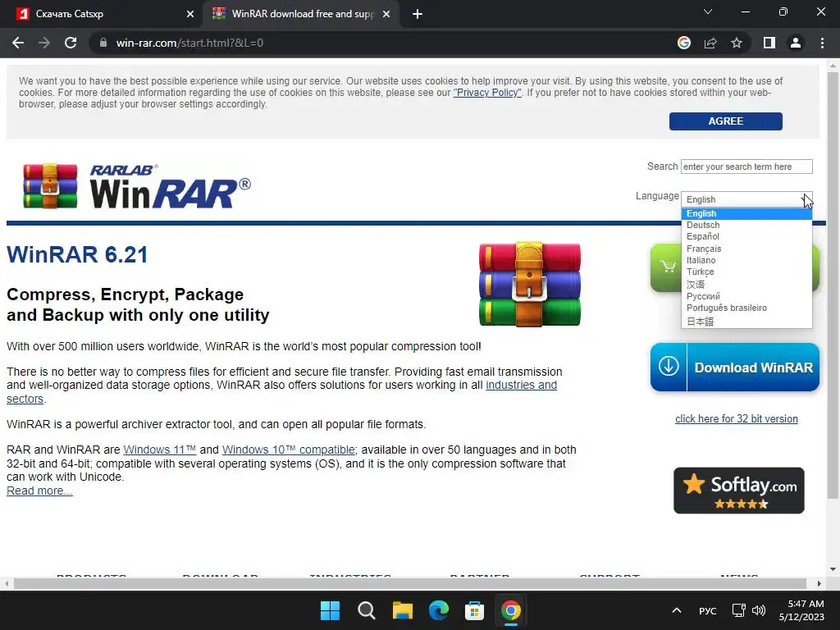Show hidden system tray icons

click(677, 610)
